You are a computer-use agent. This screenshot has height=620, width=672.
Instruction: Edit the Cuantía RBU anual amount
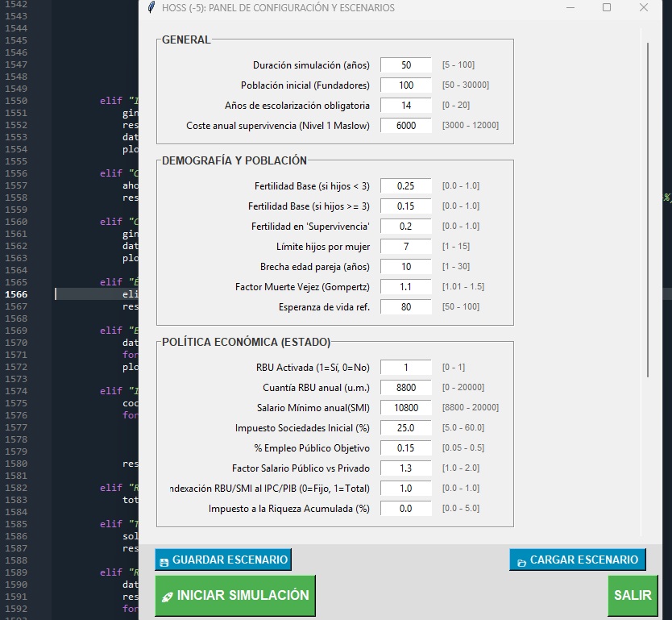tap(406, 388)
